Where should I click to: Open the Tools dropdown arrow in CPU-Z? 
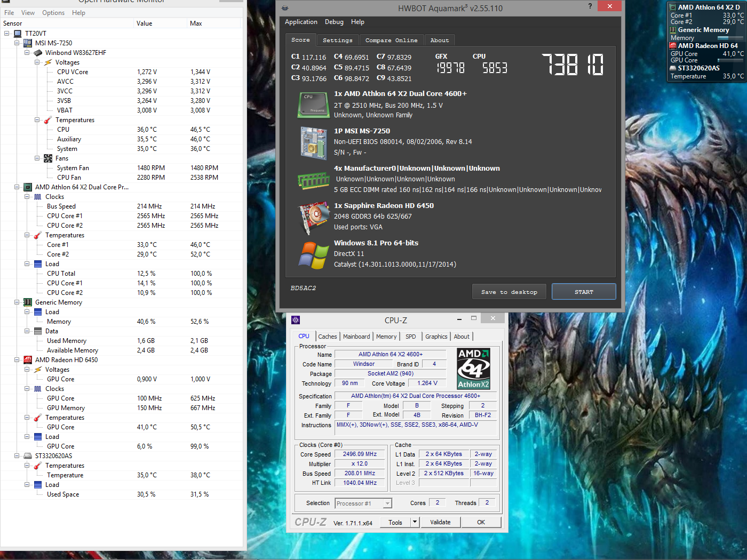pos(415,522)
